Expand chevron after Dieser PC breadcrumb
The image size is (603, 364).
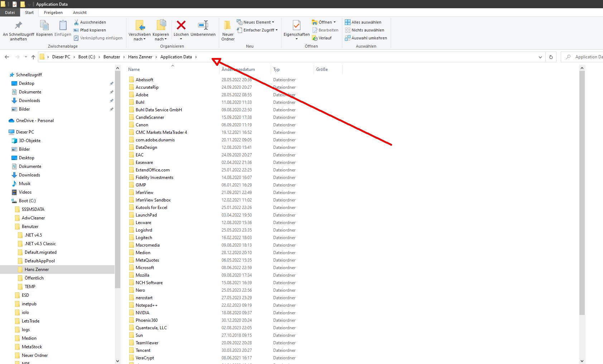pos(74,57)
